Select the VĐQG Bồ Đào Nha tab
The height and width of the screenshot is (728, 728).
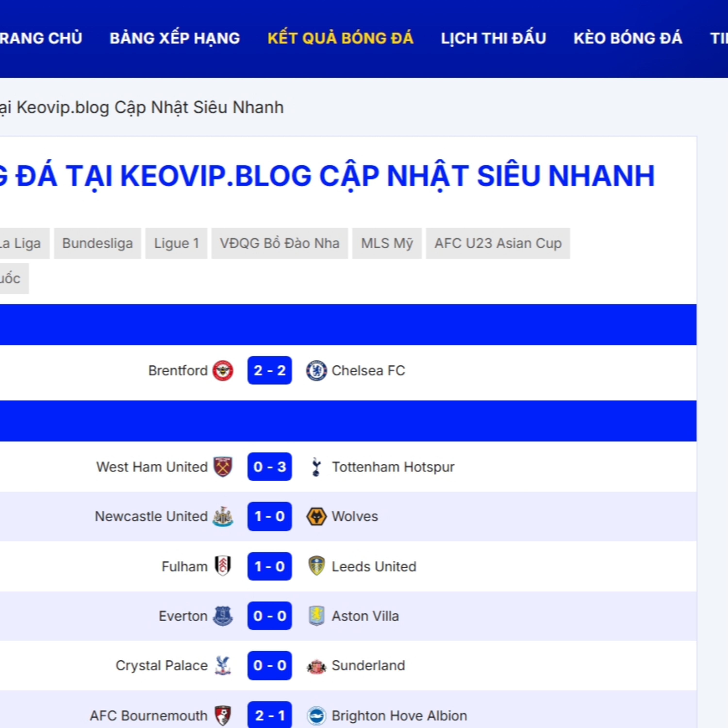coord(280,243)
